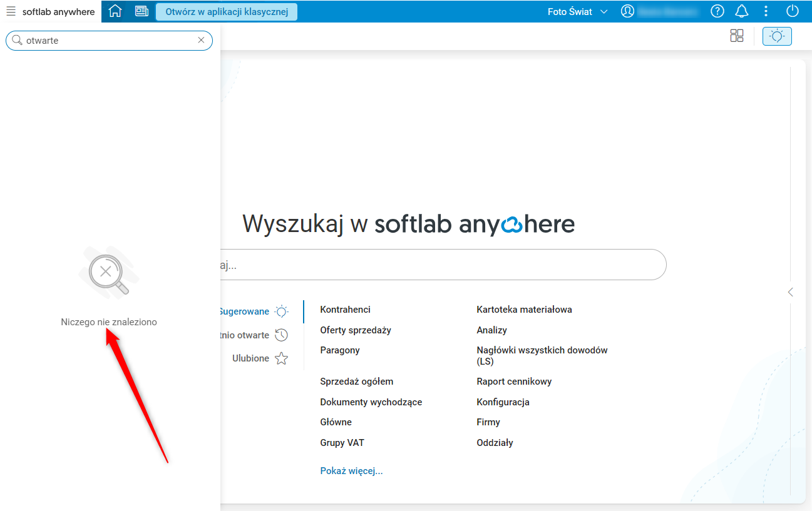Show notifications bell icon
Screen dimensions: 812x511
click(x=742, y=11)
